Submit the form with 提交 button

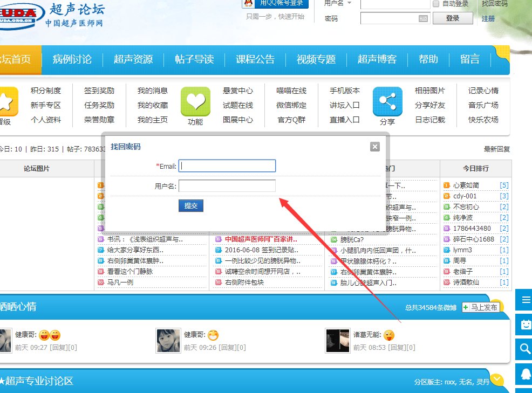(x=190, y=205)
